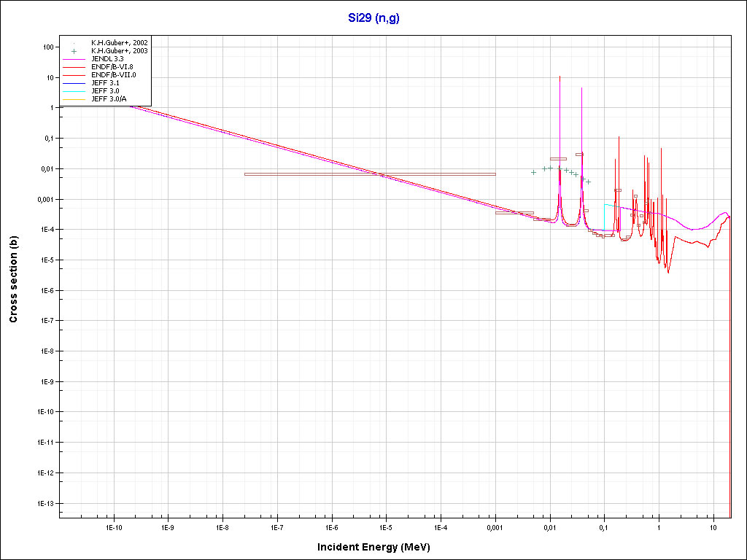Click the magenta line swatch for JENDL 3.3
This screenshot has width=747, height=560.
[x=74, y=59]
